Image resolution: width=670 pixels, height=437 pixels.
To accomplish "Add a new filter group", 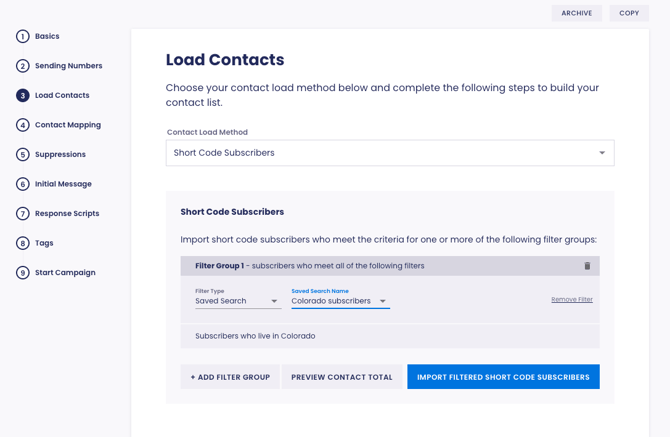I will tap(230, 377).
